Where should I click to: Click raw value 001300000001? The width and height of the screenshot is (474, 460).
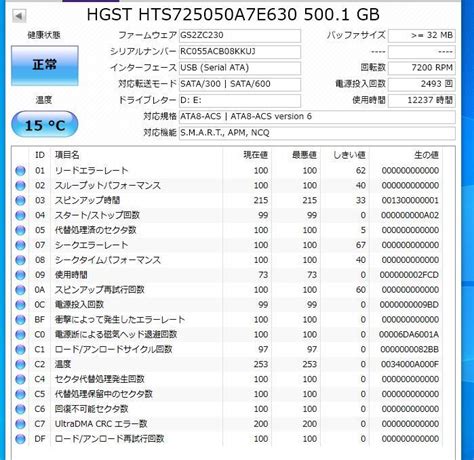pyautogui.click(x=410, y=200)
